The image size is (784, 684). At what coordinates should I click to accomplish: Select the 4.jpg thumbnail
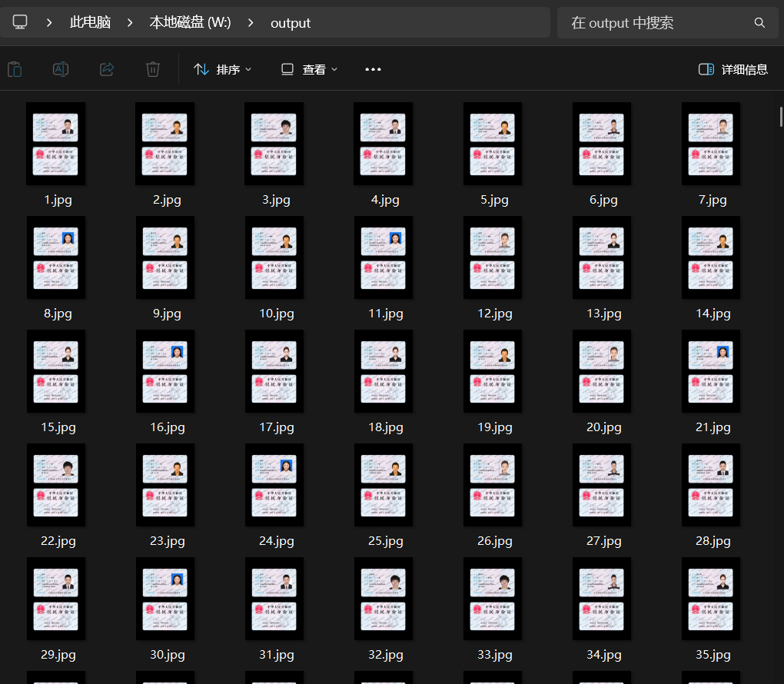(x=383, y=144)
